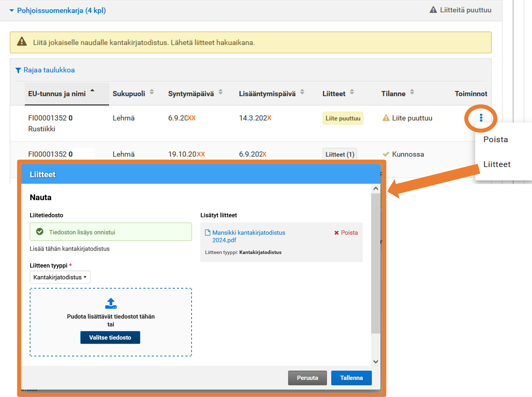
Task: Sort by Syntymäpäivä column arrows
Action: [221, 92]
